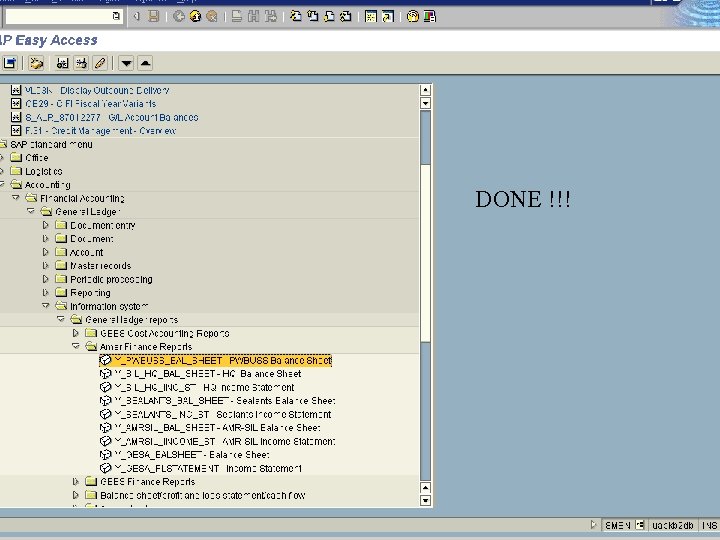This screenshot has height=540, width=720.
Task: Click the First Page icon
Action: click(296, 17)
